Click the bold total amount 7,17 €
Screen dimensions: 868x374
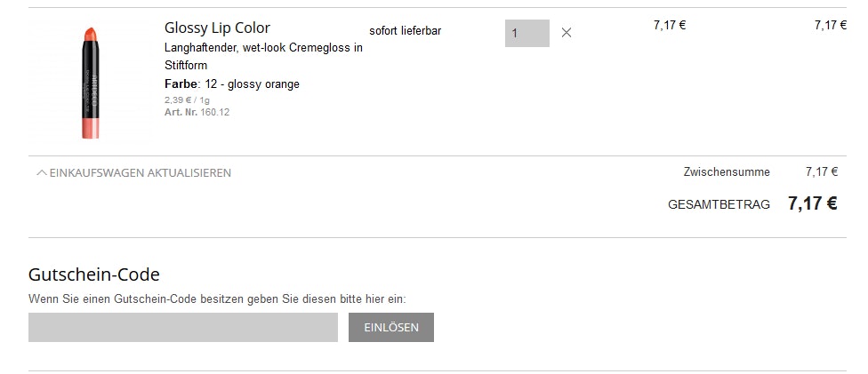point(813,203)
